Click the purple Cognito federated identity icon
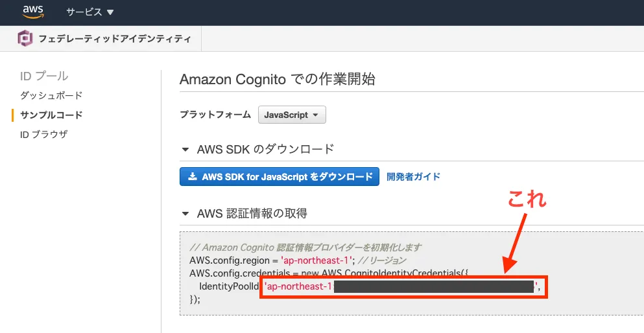Image resolution: width=644 pixels, height=333 pixels. pyautogui.click(x=25, y=39)
